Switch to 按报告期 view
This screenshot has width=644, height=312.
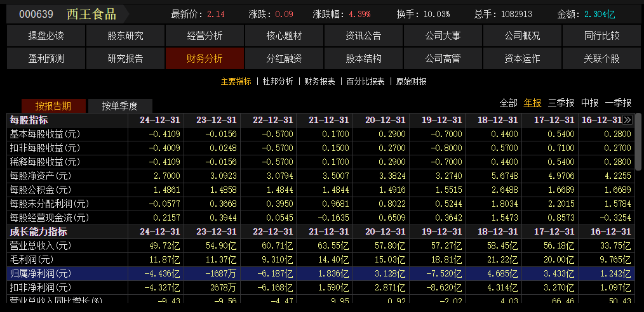tap(53, 106)
